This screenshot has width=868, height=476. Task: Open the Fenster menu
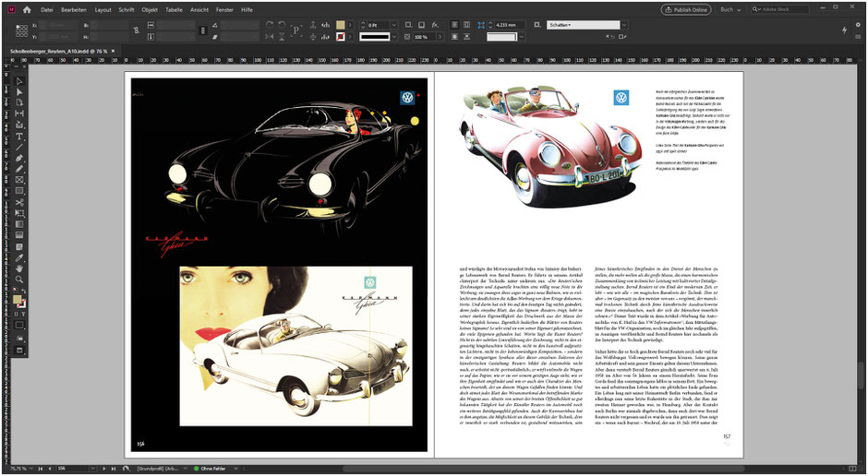[224, 10]
